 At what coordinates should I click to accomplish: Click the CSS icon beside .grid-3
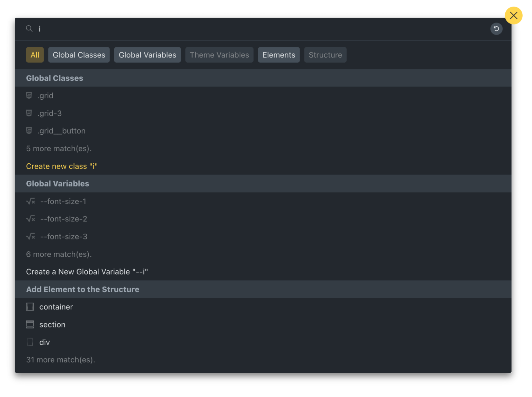click(29, 113)
